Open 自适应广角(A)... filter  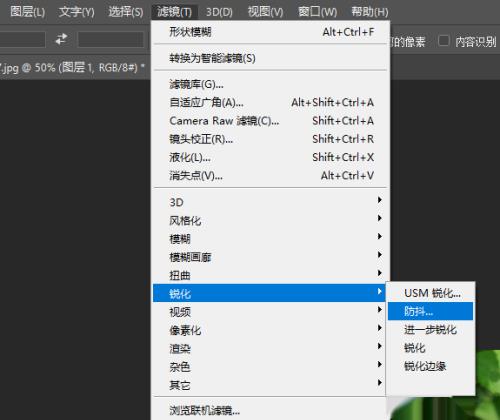point(271,102)
